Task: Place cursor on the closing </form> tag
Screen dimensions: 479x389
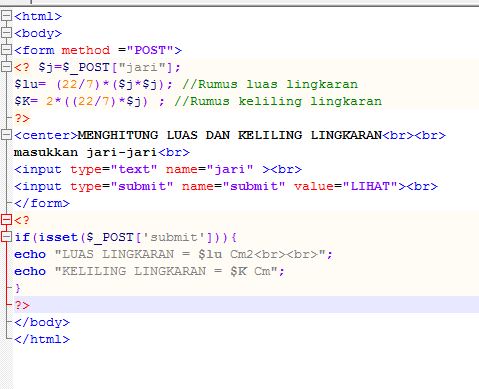Action: point(42,203)
